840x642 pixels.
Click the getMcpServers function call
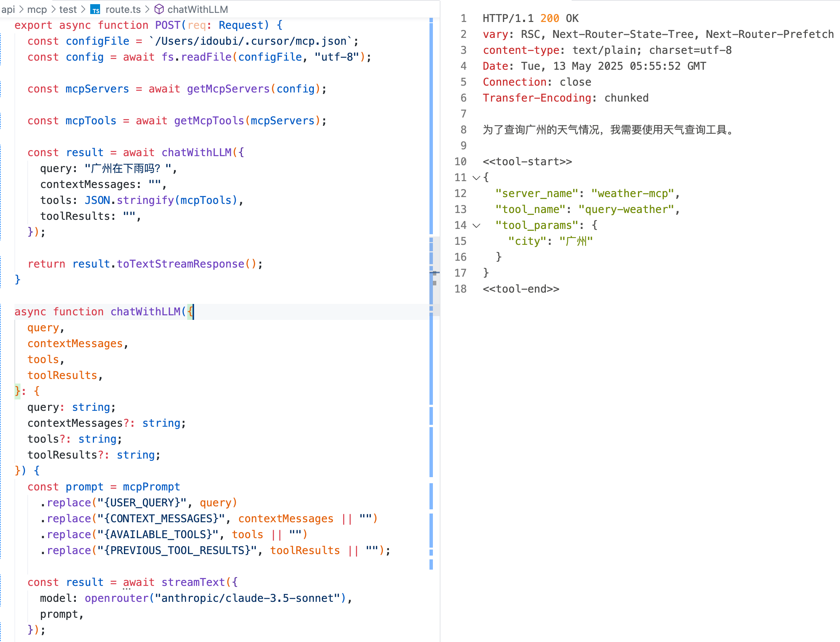[228, 89]
